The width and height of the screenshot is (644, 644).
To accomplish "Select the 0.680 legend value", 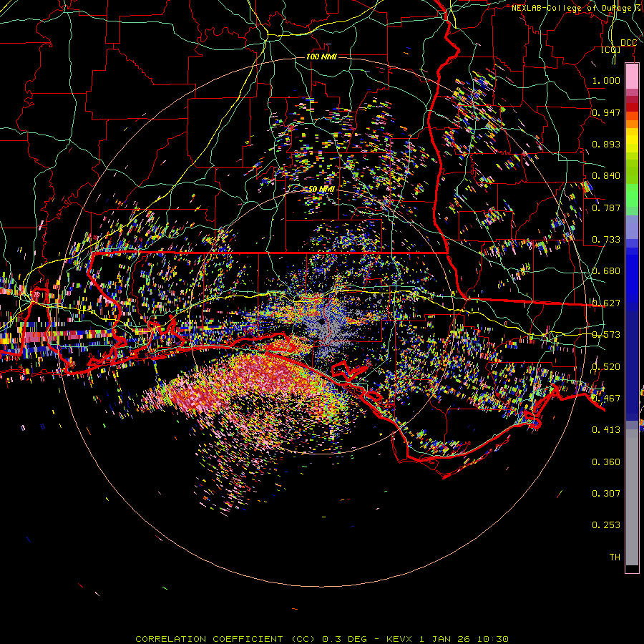I will [x=606, y=271].
